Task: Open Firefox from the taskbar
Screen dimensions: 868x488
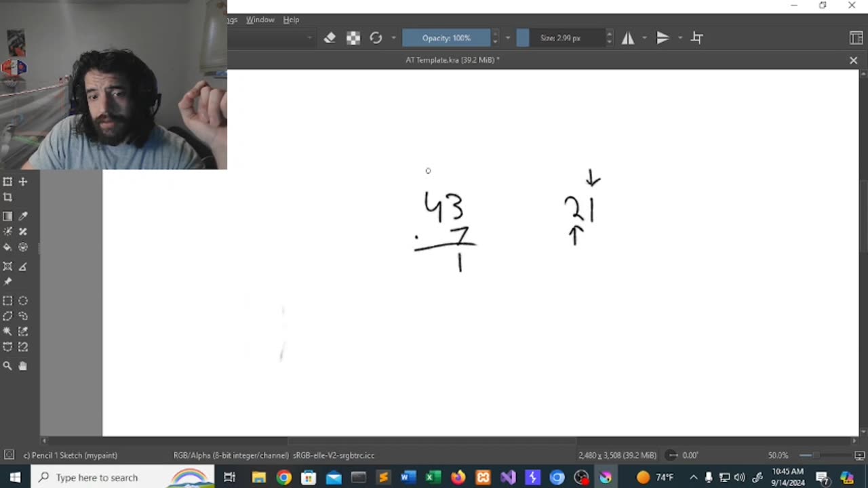Action: pos(458,477)
